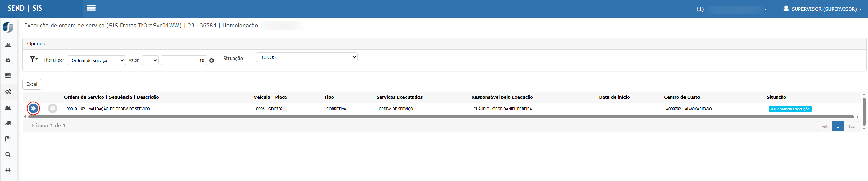
Task: Click the 'Seg' next page button
Action: click(851, 126)
